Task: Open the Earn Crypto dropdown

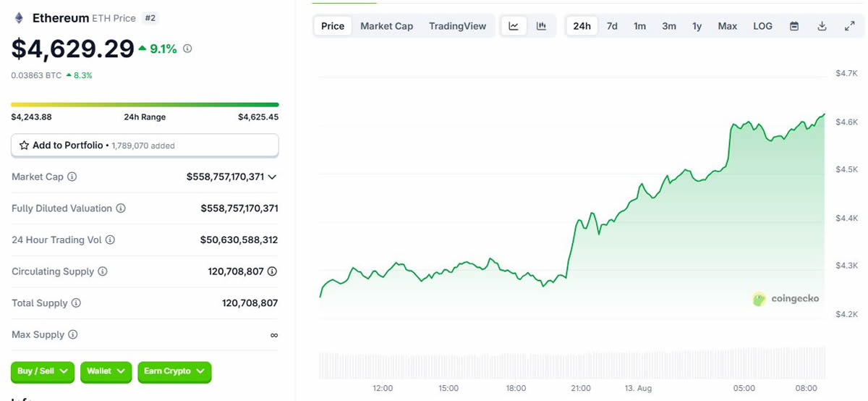Action: [174, 371]
